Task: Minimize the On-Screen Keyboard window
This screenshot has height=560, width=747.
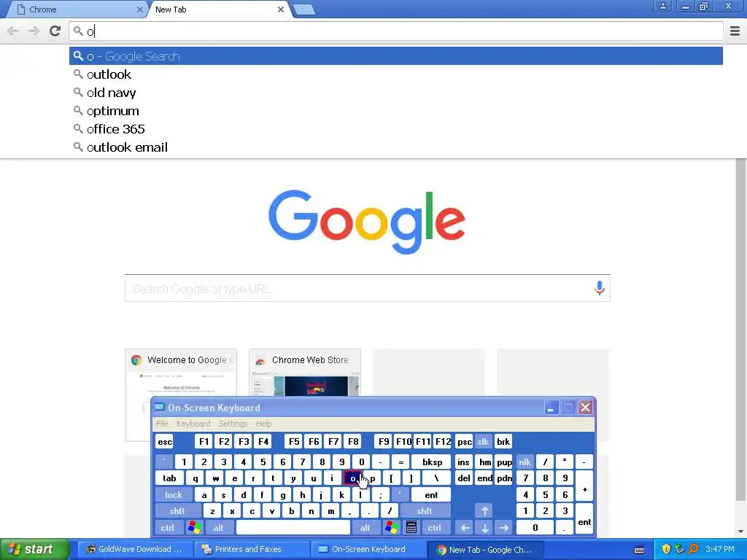Action: point(551,408)
